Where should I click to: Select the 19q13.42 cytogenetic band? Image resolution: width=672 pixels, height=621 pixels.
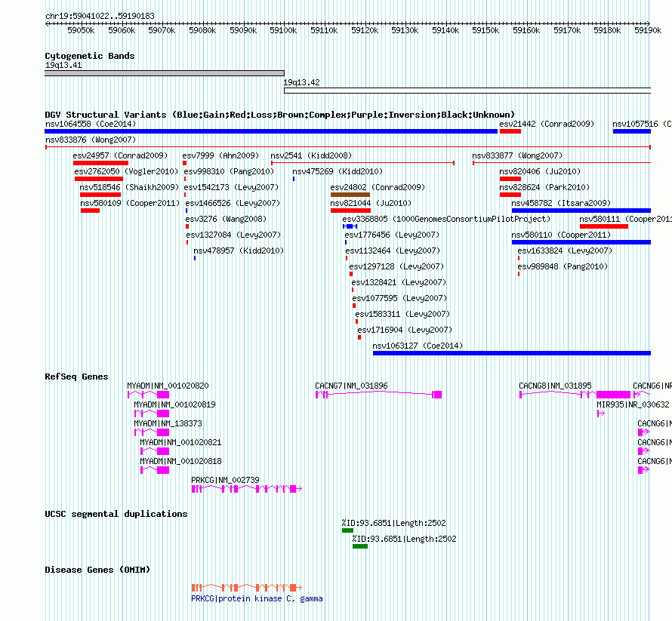click(467, 91)
